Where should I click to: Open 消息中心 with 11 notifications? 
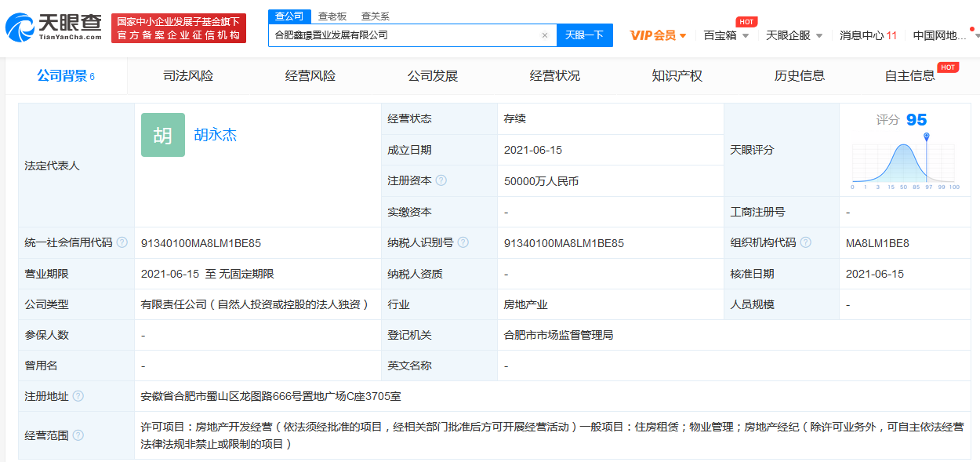point(866,35)
